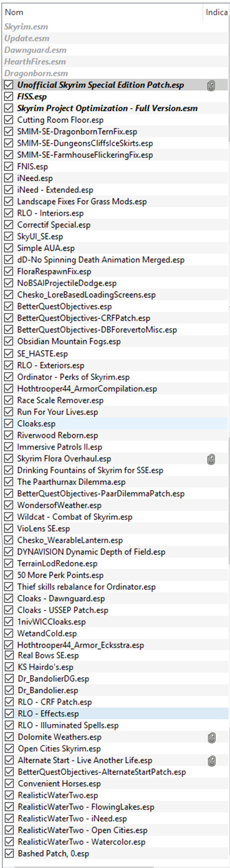
Task: Disable the Ordinator - Perks of Skyrim.esp checkbox
Action: [x=8, y=377]
